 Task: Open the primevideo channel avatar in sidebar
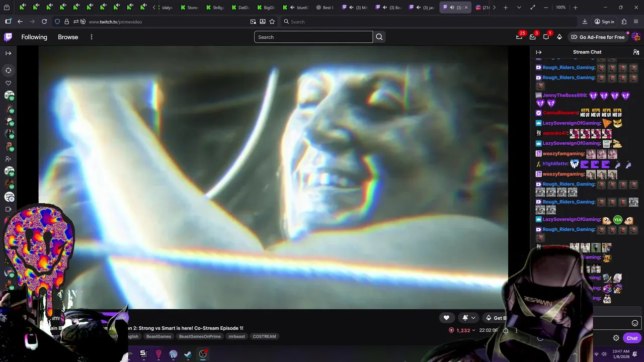tap(9, 197)
